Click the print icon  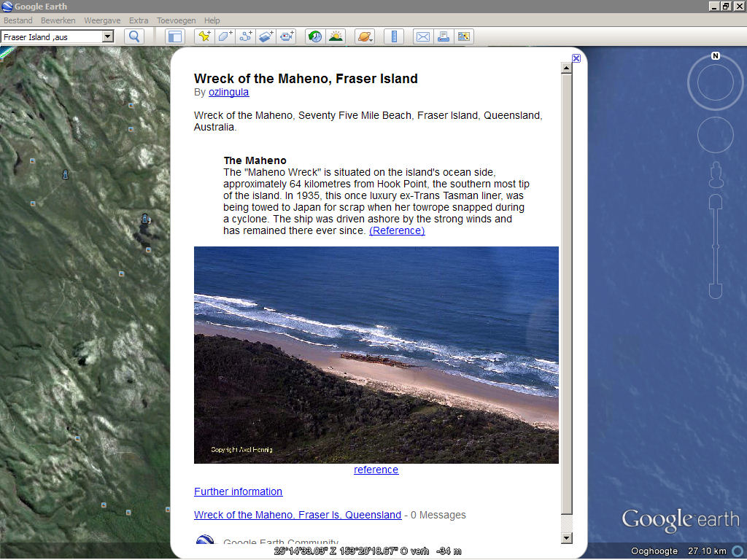[x=444, y=36]
